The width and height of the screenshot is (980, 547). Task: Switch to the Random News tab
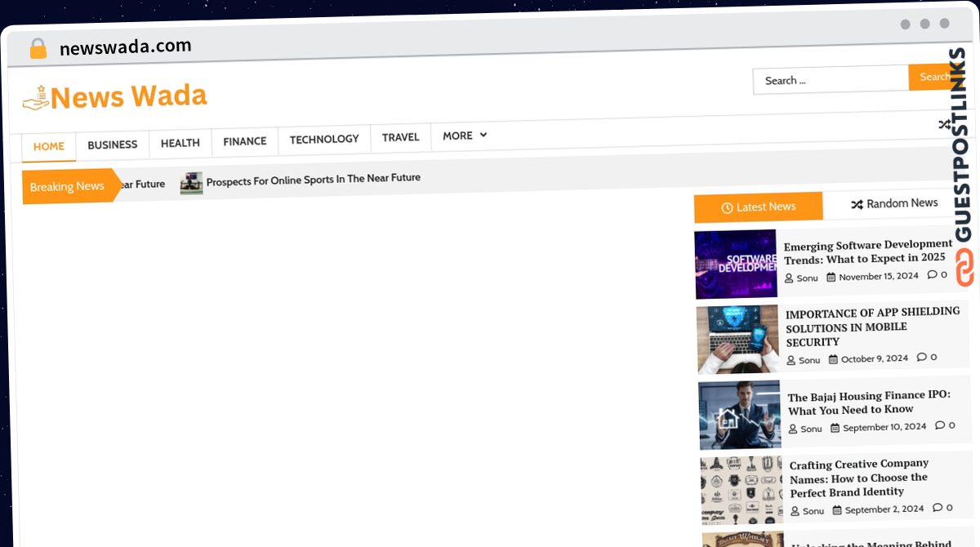click(894, 203)
